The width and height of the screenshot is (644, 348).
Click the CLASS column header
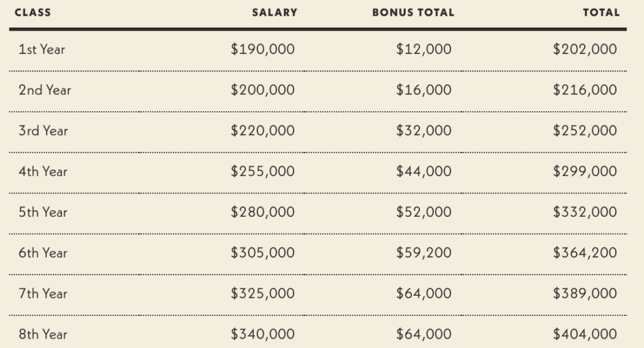(x=33, y=12)
